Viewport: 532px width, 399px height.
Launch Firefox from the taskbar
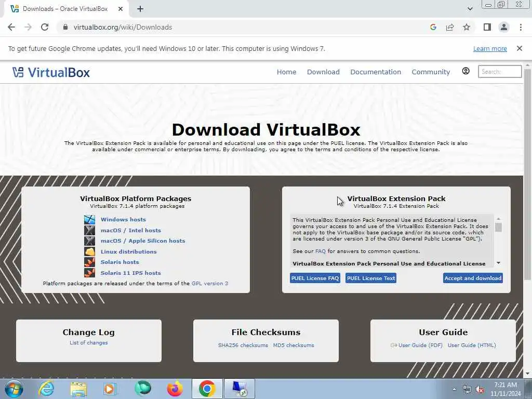pos(175,389)
